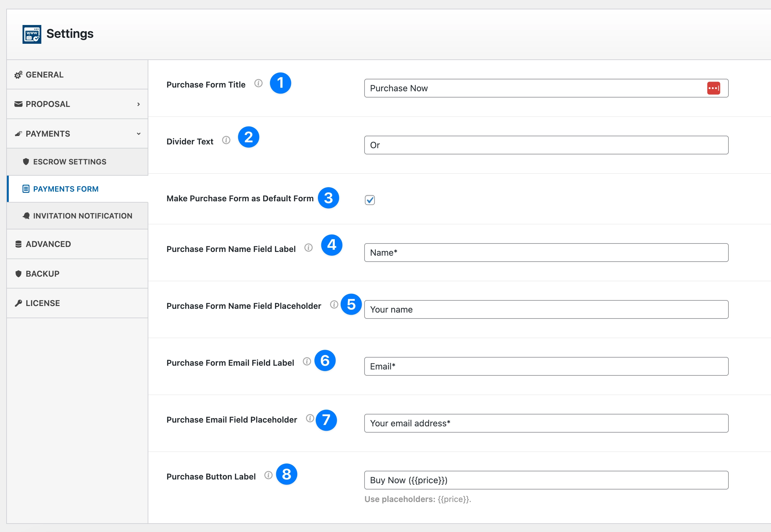Open Escrow Settings submenu item
This screenshot has width=771, height=532.
[69, 162]
